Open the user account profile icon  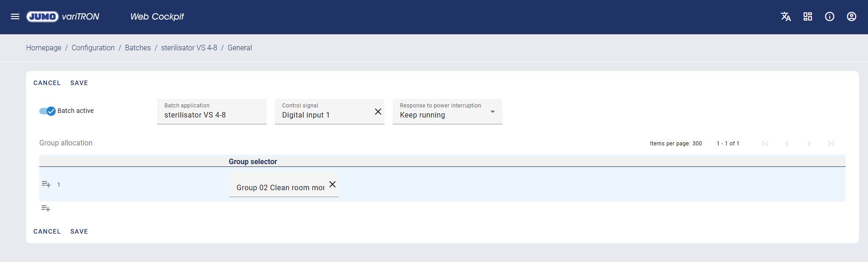(851, 16)
